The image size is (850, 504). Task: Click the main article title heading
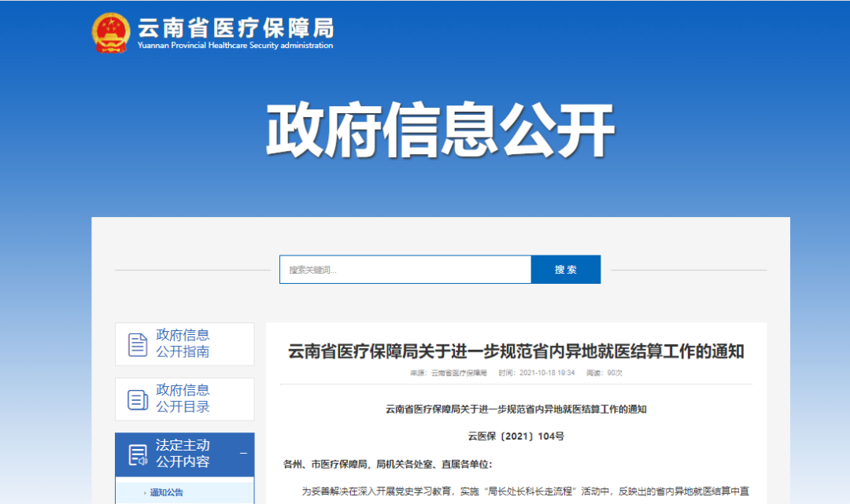[x=516, y=351]
